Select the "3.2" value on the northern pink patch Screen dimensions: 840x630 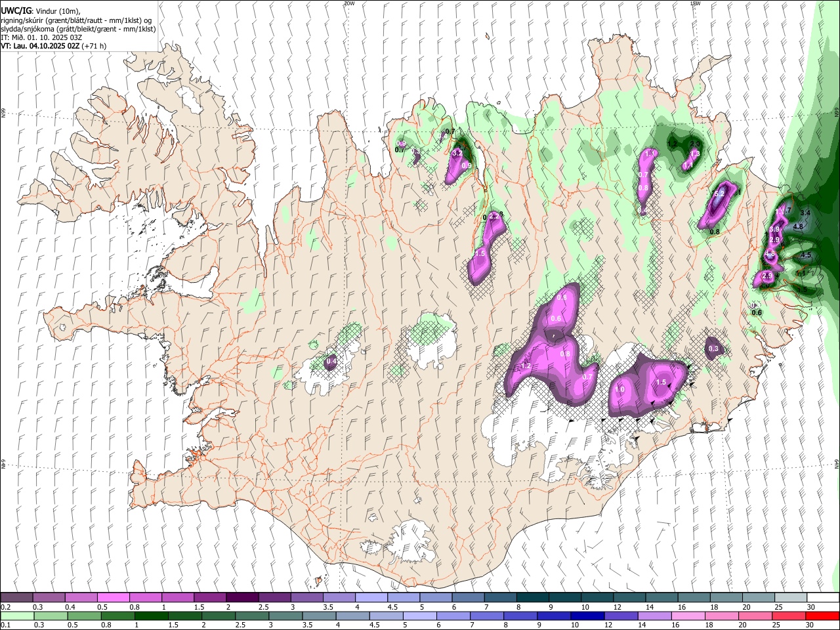(458, 154)
